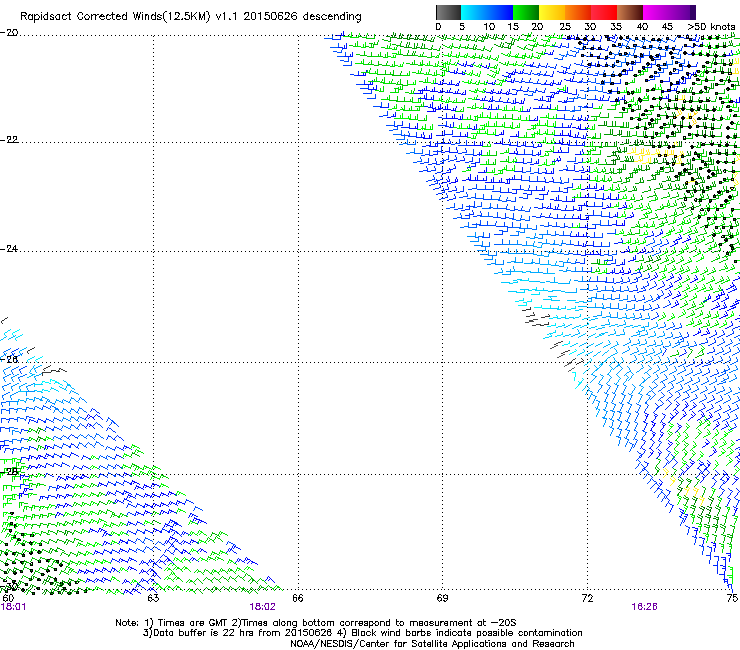740x650 pixels.
Task: Click the '-22' latitude axis label
Action: [9, 140]
